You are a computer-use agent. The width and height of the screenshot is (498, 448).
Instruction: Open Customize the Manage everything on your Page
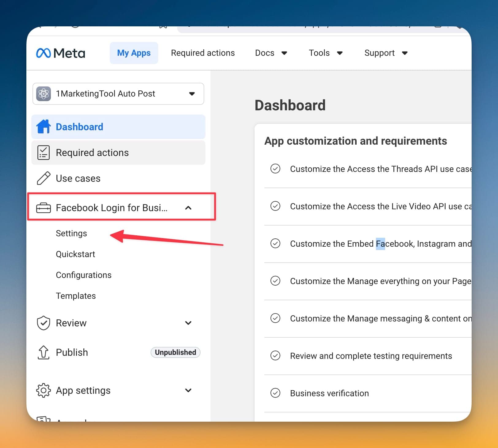coord(381,281)
